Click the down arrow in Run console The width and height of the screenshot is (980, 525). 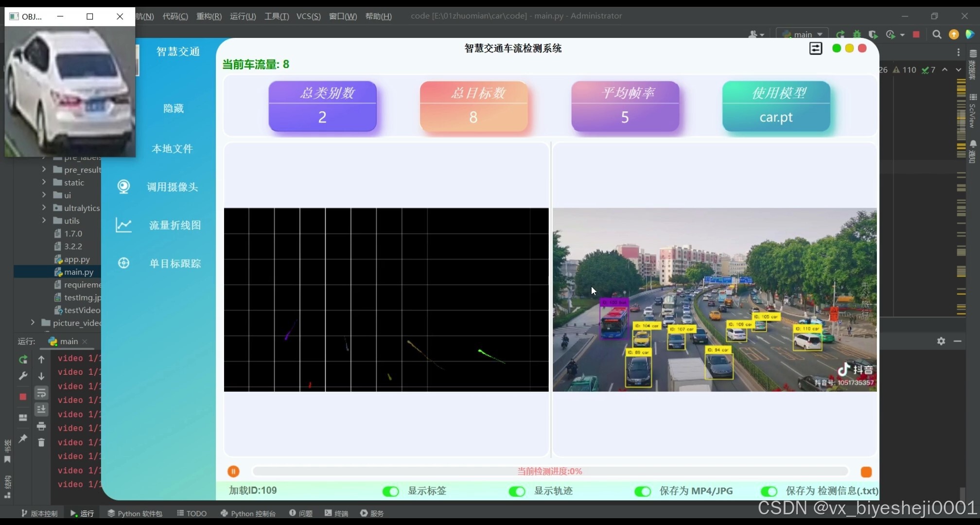click(41, 376)
